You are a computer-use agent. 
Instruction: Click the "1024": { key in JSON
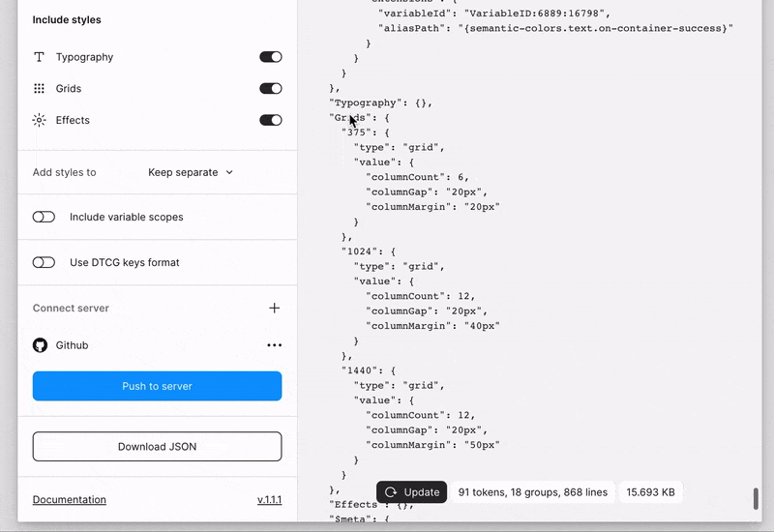pos(369,251)
